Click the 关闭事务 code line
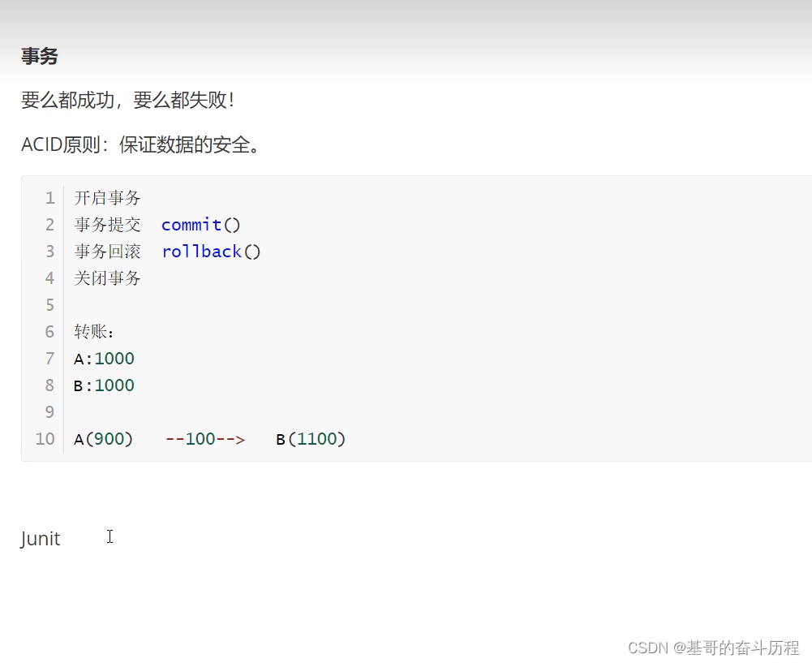The image size is (812, 663). click(x=107, y=278)
